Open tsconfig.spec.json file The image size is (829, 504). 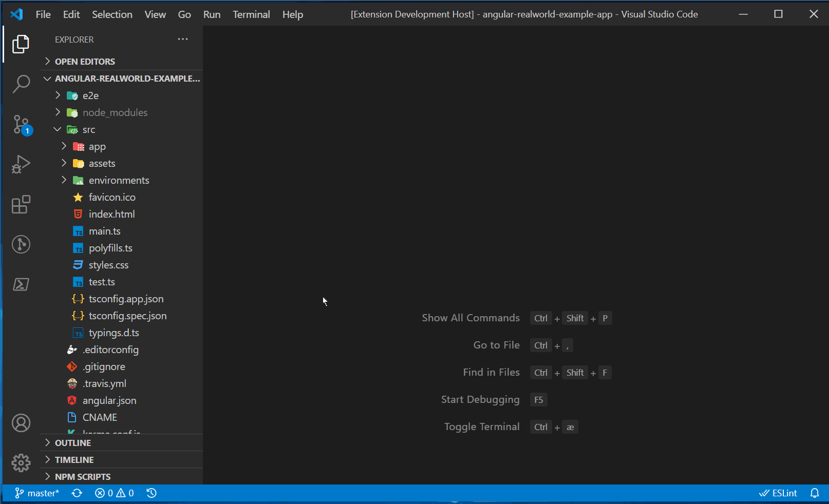point(121,316)
